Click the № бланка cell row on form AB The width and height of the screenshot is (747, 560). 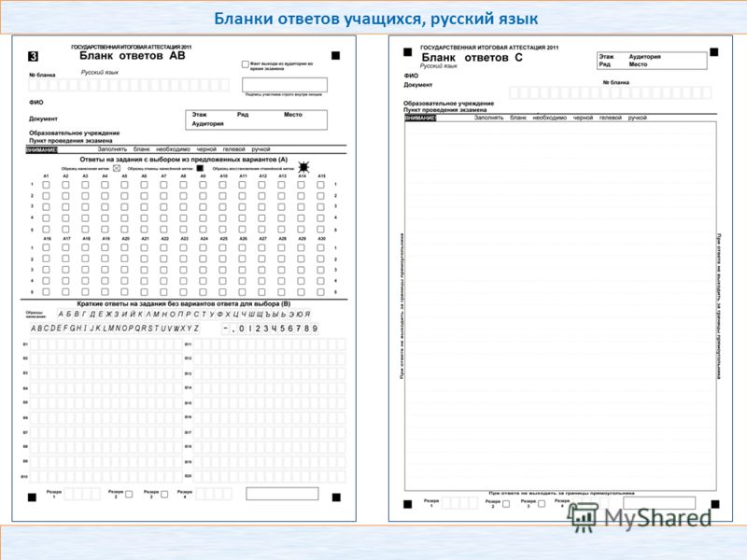129,85
